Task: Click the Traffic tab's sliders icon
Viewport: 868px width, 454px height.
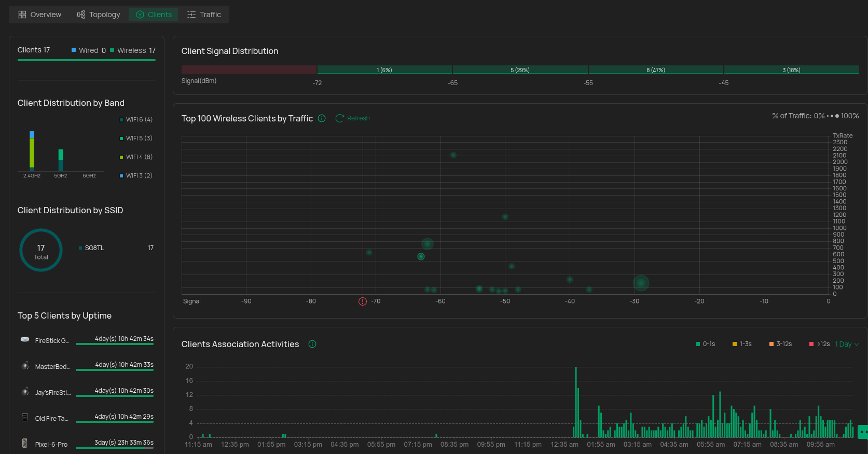Action: coord(191,15)
